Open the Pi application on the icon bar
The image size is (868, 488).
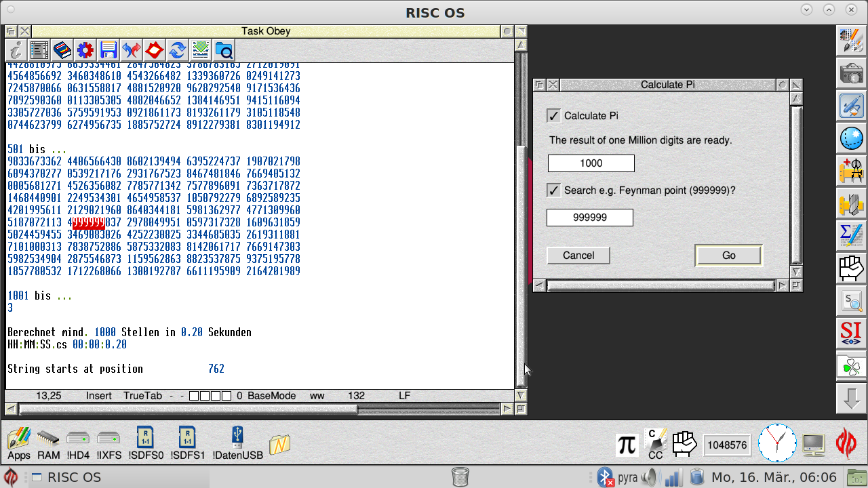[x=627, y=445]
